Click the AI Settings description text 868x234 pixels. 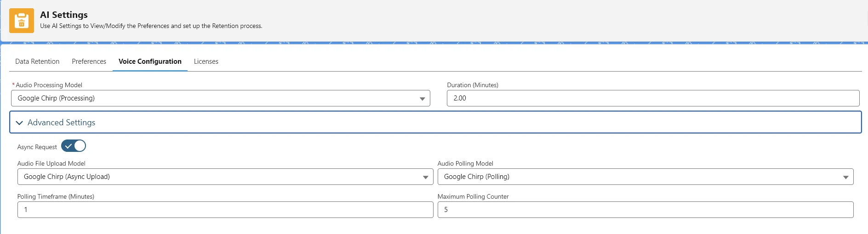point(151,26)
